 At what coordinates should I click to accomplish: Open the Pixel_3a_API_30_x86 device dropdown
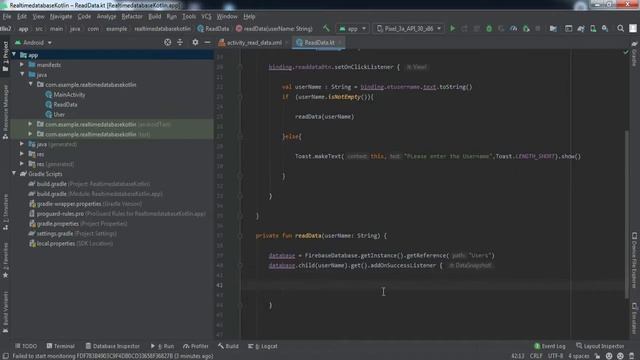tap(409, 29)
